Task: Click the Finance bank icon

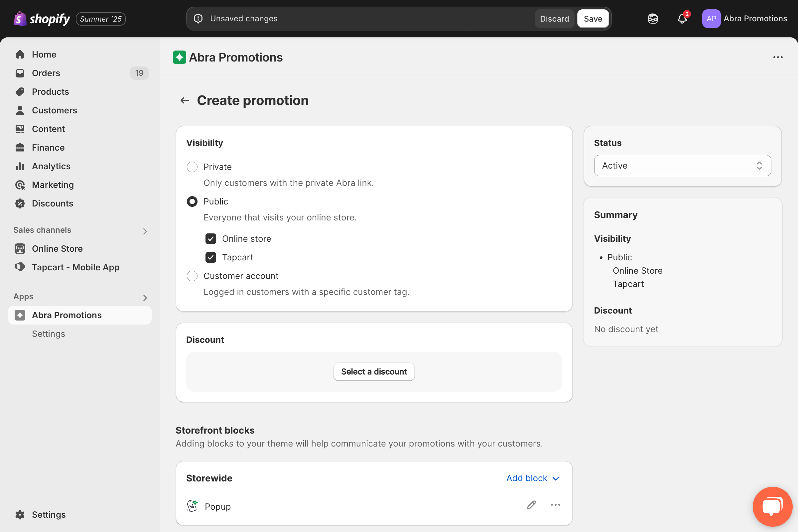Action: (20, 148)
